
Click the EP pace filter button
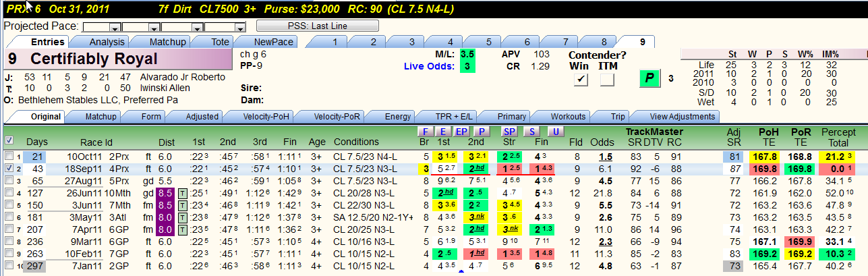[461, 131]
